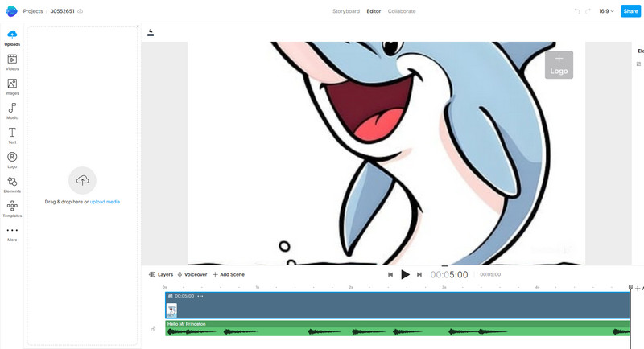Screen dimensions: 644x349
Task: Click the project name 30552651
Action: [x=63, y=11]
